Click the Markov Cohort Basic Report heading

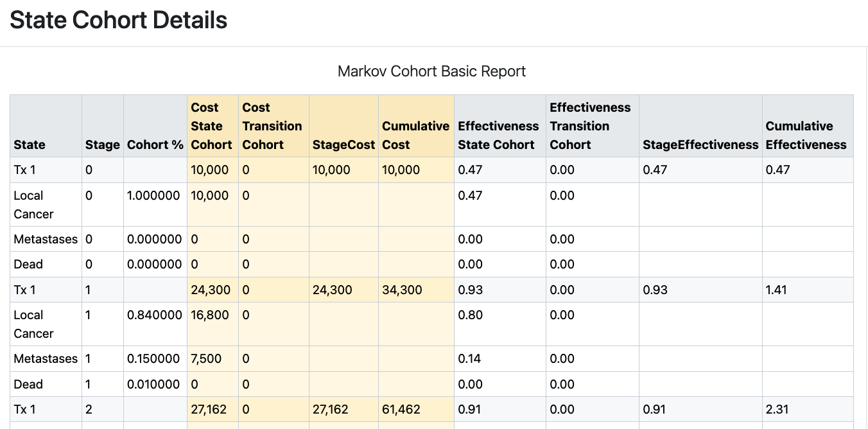point(431,71)
